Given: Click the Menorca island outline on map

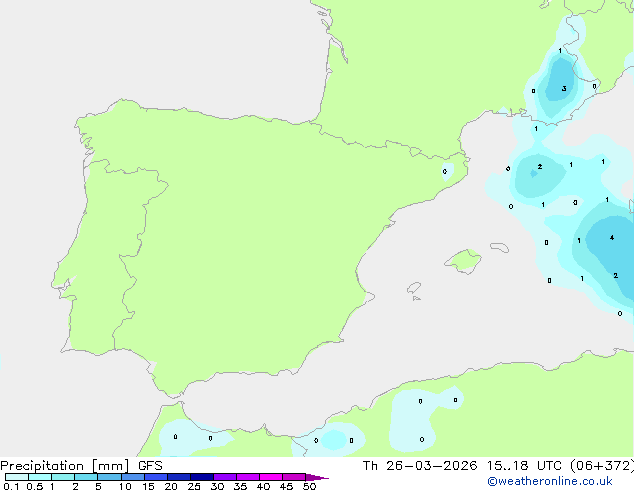Looking at the screenshot, I should coord(499,247).
